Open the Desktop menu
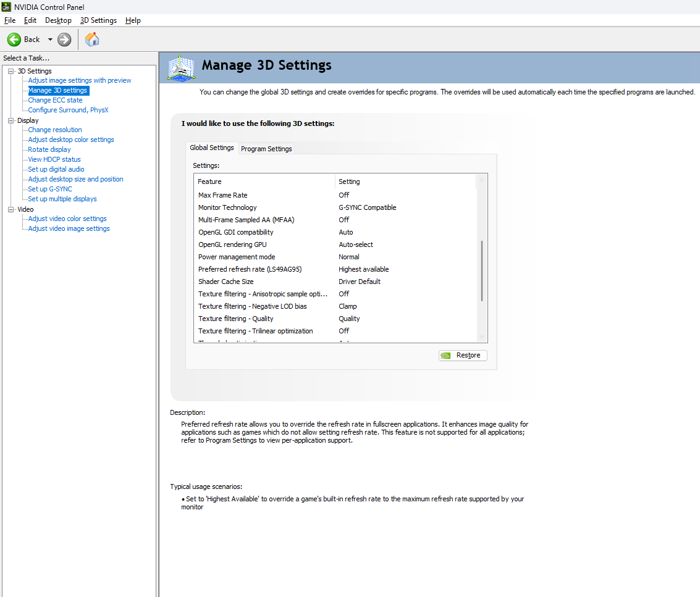The width and height of the screenshot is (700, 597). pos(58,20)
